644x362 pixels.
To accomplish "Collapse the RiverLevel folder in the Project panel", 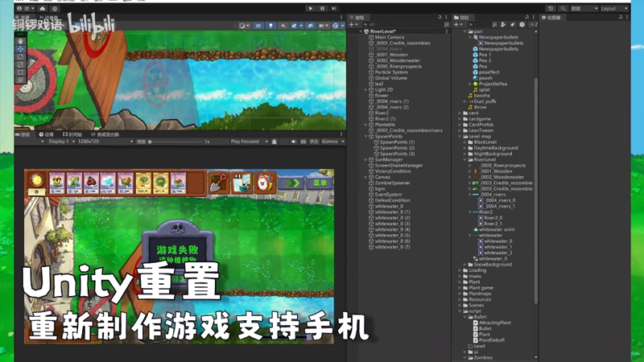I will click(x=465, y=159).
